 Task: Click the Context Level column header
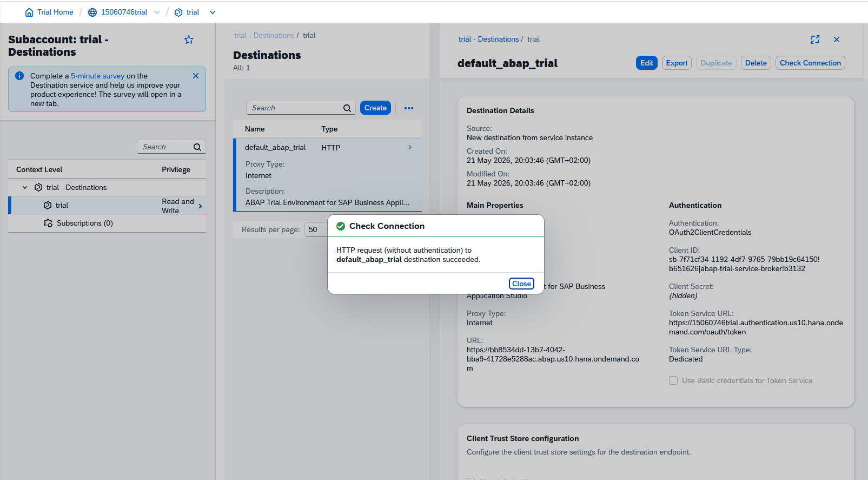39,169
